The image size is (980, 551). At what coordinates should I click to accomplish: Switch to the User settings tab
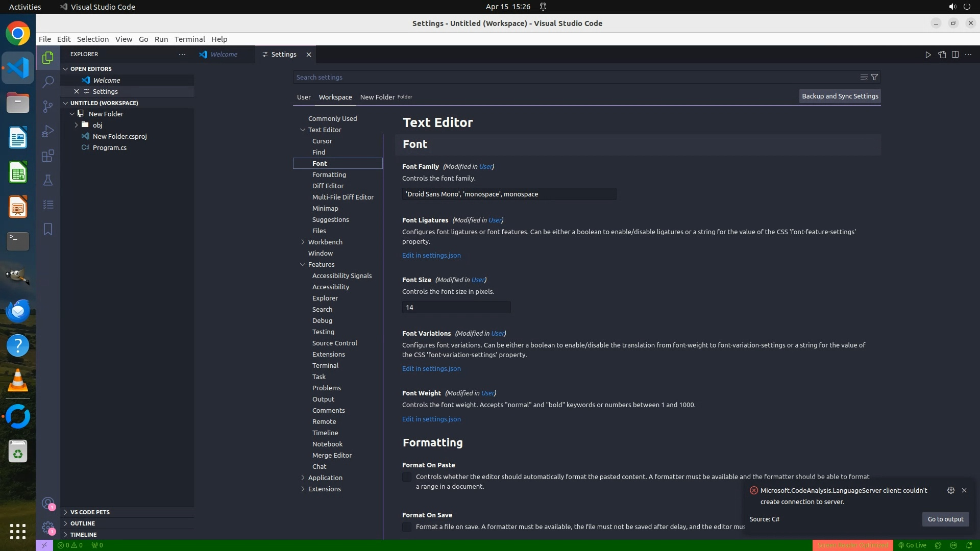pos(304,97)
